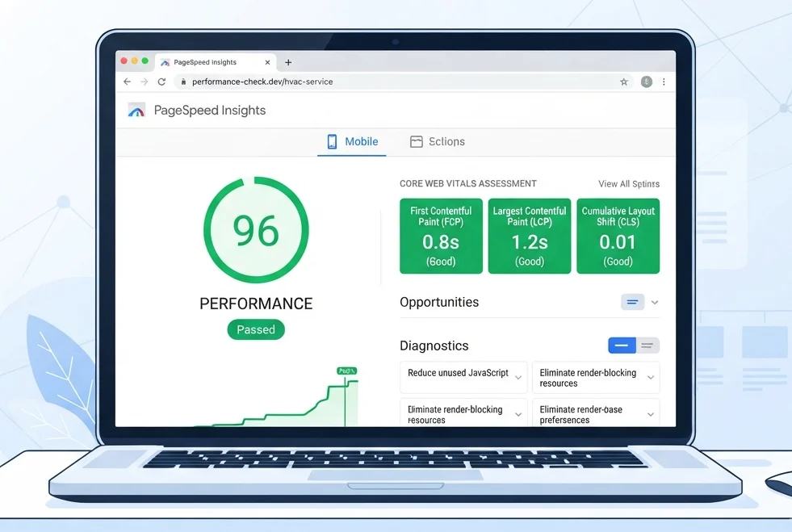Click the PageSpeed Insights header title
792x532 pixels.
click(x=210, y=110)
